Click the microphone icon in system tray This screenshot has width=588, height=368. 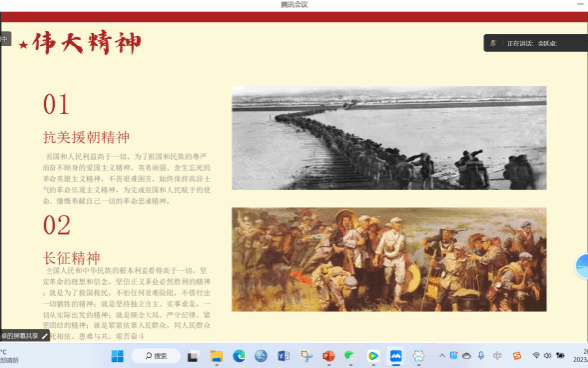[x=481, y=355]
